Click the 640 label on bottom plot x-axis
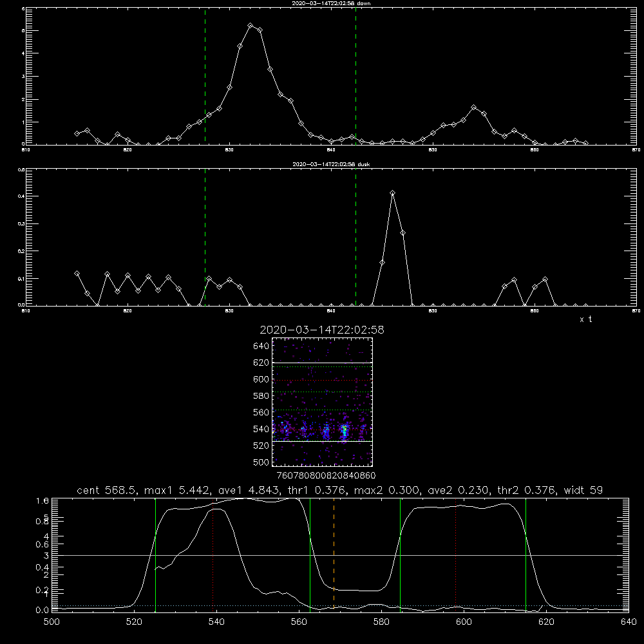Image resolution: width=644 pixels, height=644 pixels. tap(629, 622)
